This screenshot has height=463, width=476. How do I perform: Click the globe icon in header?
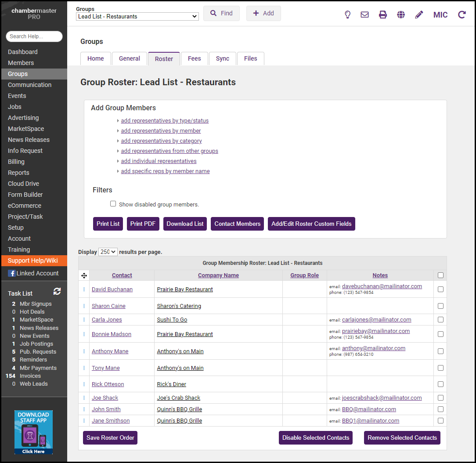point(401,14)
